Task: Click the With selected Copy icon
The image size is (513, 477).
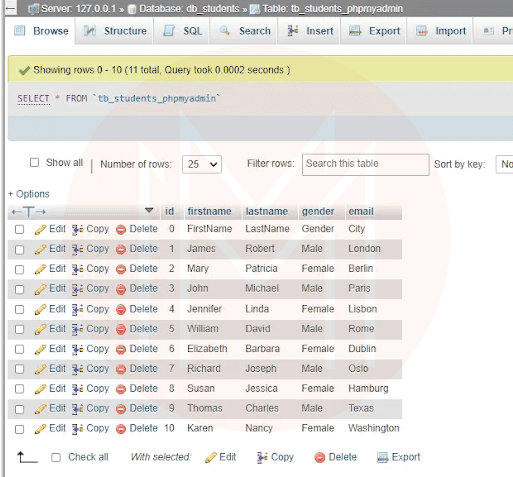Action: point(262,457)
